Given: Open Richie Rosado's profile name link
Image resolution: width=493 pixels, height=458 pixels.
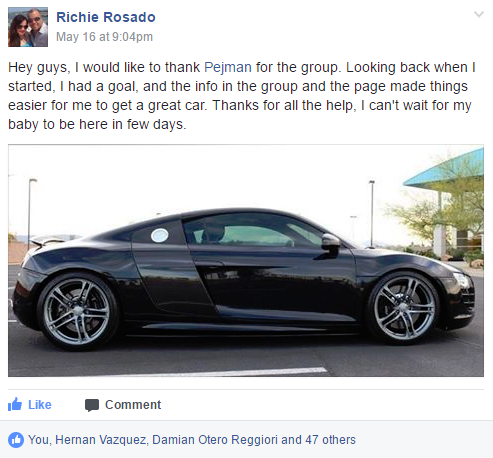Looking at the screenshot, I should [106, 17].
